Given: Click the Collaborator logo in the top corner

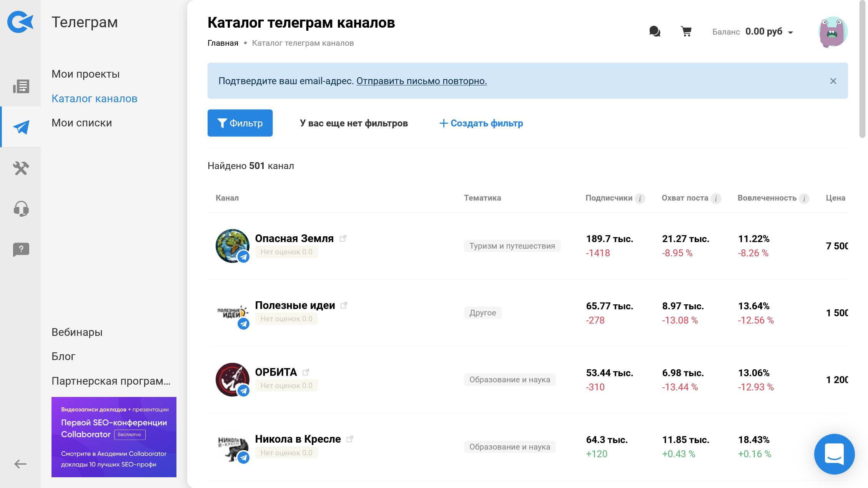Looking at the screenshot, I should click(x=20, y=22).
